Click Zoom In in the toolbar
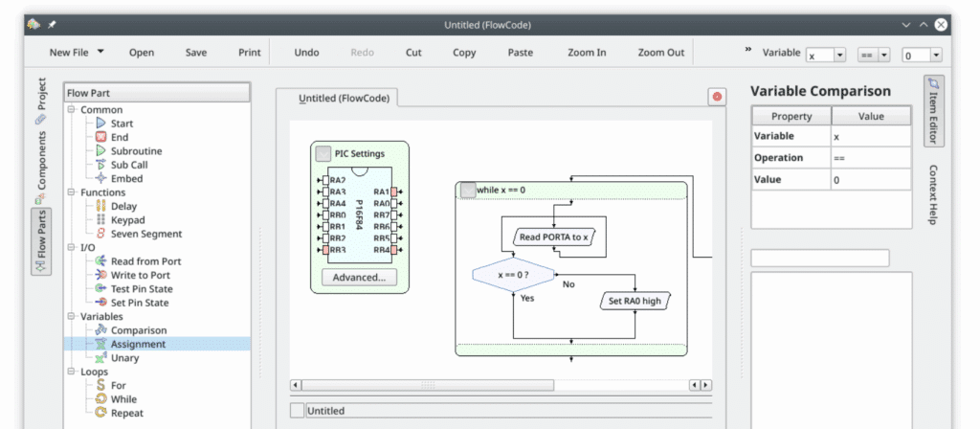Screen dimensions: 980x429 pyautogui.click(x=586, y=53)
